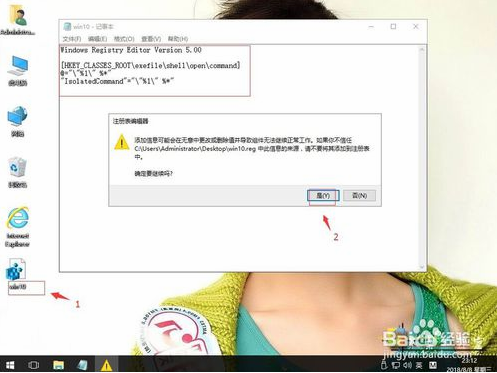497x373 pixels.
Task: Click the HKEY_CLASSES_ROOT line in Notepad
Action: click(150, 66)
